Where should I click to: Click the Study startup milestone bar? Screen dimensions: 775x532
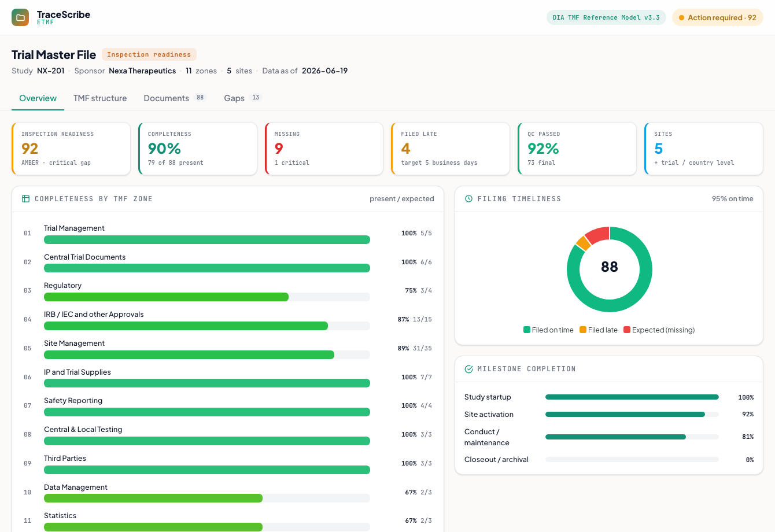[x=632, y=397]
